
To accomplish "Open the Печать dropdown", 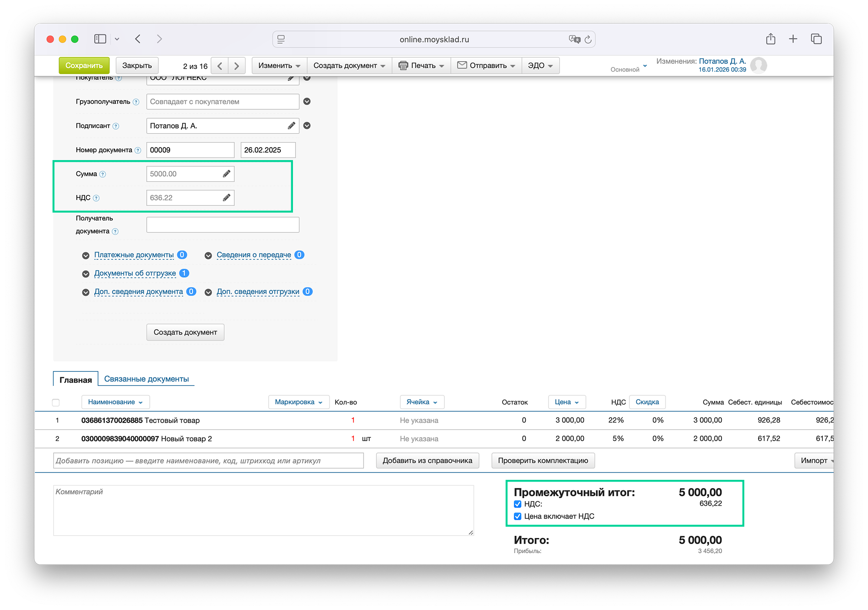I will point(421,66).
